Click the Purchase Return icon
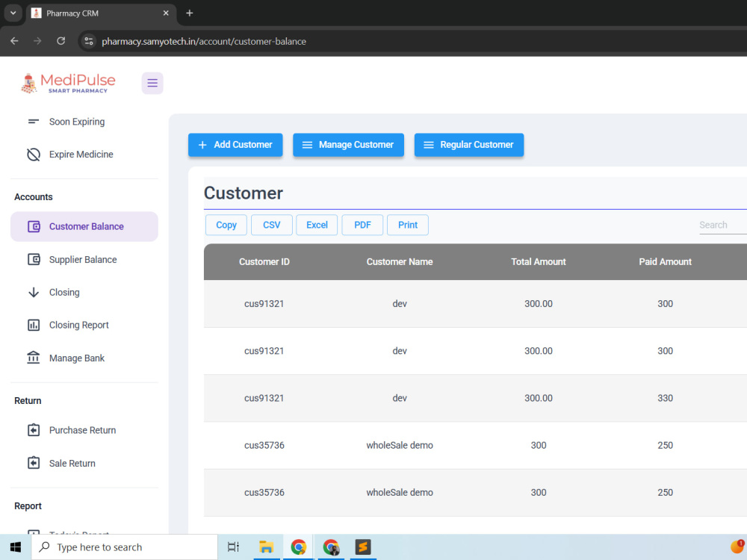The image size is (747, 560). (x=34, y=430)
